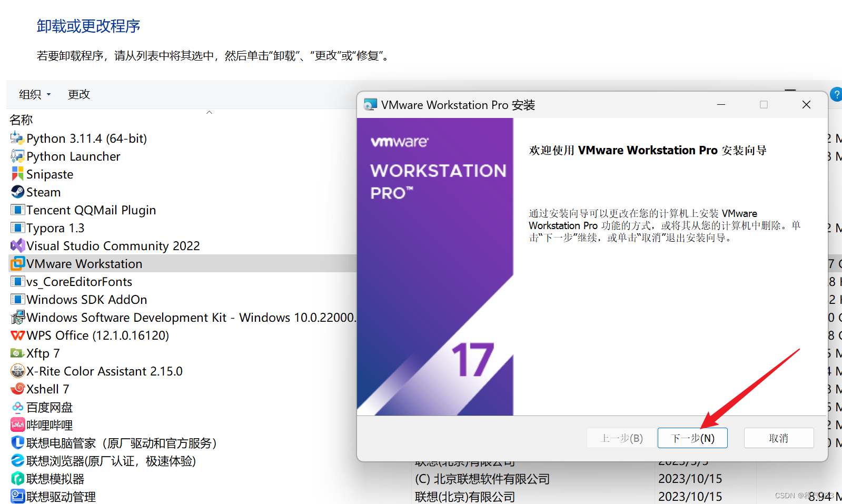Click the Python Launcher icon
The image size is (842, 504).
17,156
